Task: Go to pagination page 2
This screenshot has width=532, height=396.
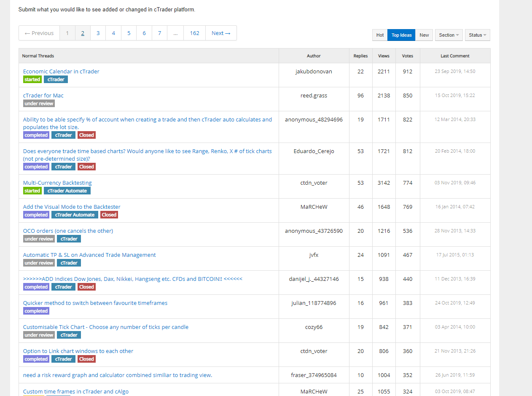Action: pos(83,33)
